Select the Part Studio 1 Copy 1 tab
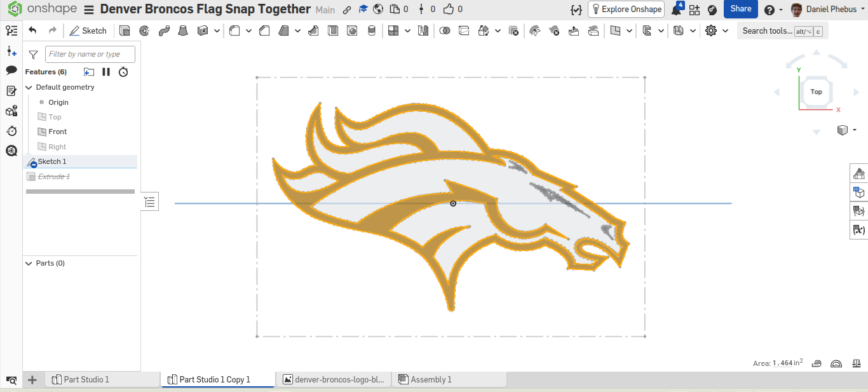The width and height of the screenshot is (868, 392). (x=218, y=379)
